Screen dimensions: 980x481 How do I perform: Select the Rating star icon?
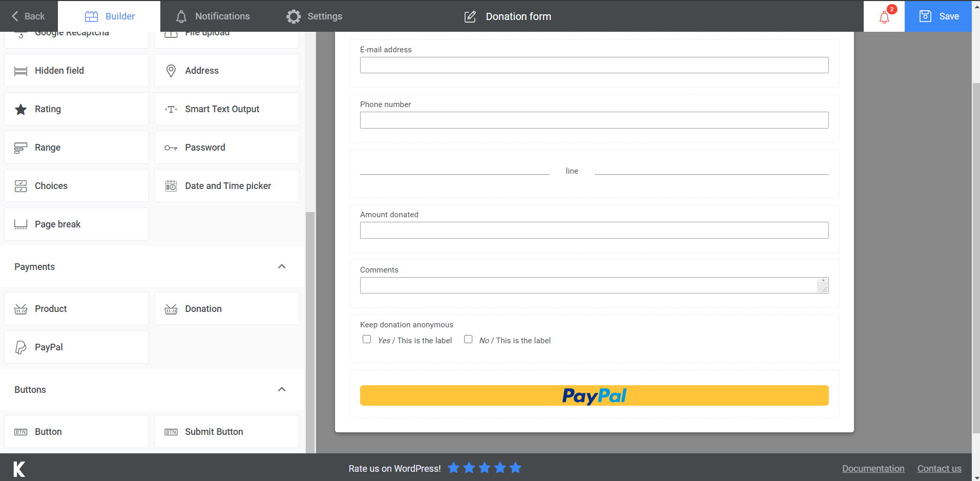pyautogui.click(x=20, y=109)
